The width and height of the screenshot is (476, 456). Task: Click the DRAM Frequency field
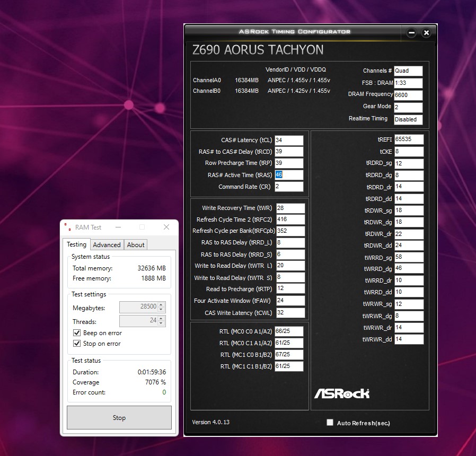[408, 95]
